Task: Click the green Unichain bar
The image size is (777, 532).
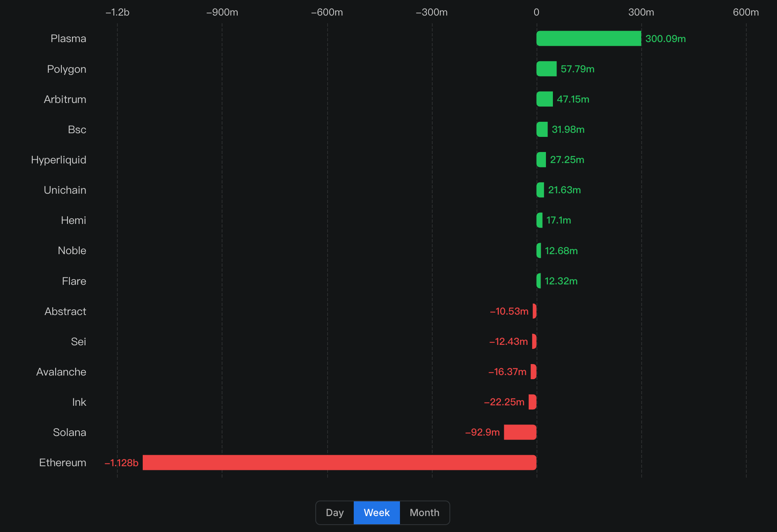Action: click(x=540, y=190)
